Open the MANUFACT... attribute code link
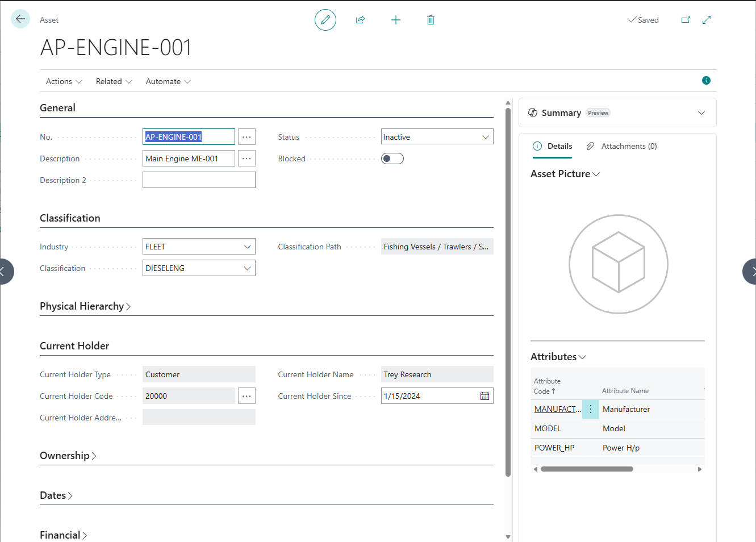Viewport: 756px width, 542px height. (557, 409)
